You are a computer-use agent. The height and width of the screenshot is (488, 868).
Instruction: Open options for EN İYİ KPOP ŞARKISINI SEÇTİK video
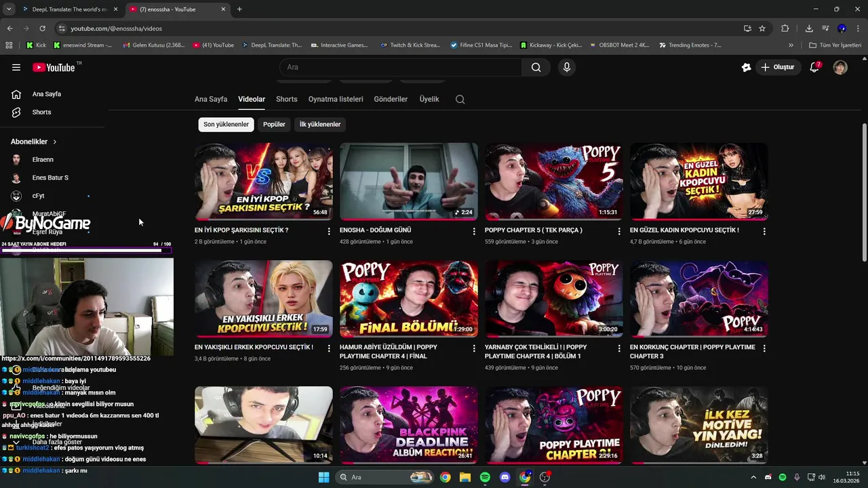[x=329, y=231]
